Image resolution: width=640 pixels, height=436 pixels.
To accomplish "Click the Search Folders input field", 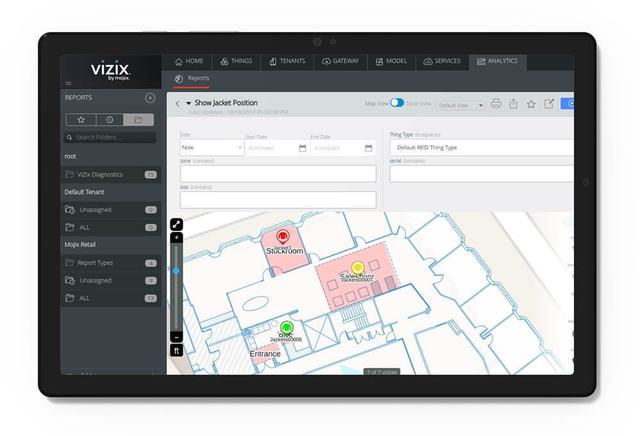I will 112,137.
